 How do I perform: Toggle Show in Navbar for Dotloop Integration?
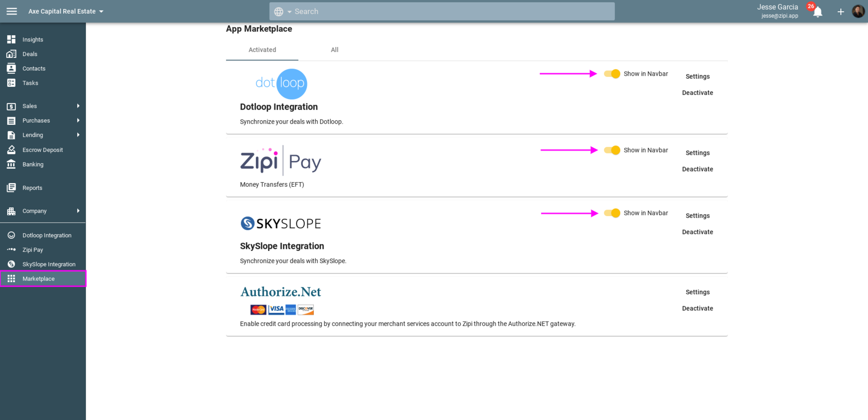pos(612,74)
